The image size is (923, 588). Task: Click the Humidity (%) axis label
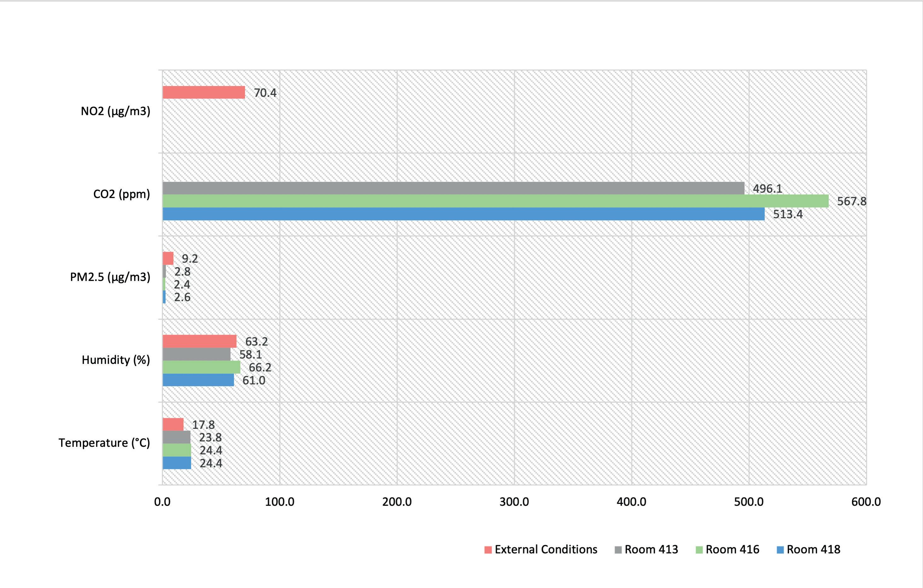pyautogui.click(x=116, y=359)
